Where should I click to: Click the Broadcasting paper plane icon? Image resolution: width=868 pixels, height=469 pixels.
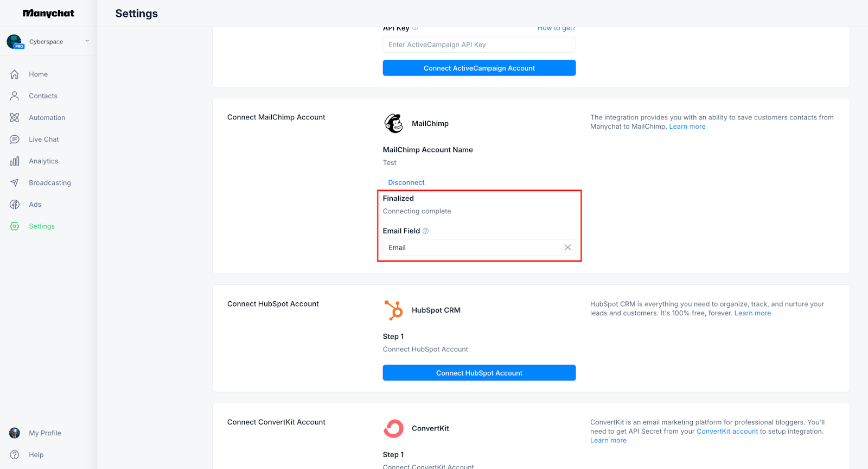(x=15, y=183)
